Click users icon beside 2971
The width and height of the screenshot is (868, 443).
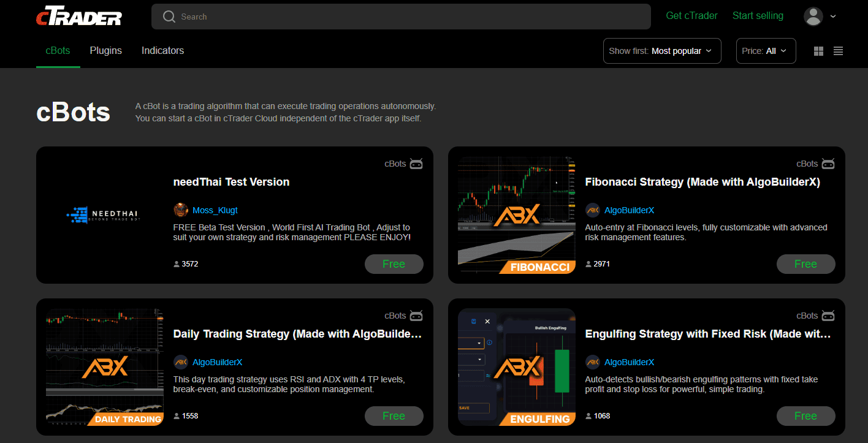(x=588, y=264)
